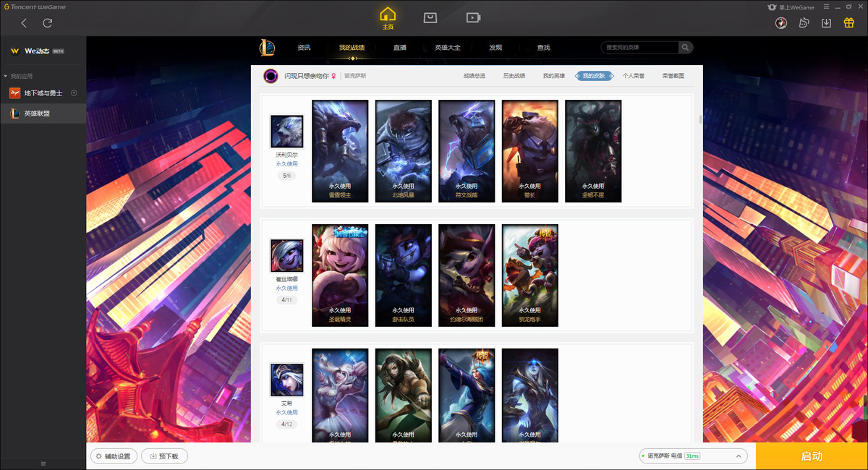The height and width of the screenshot is (470, 868).
Task: Select 地下城与勇士 in sidebar
Action: tap(43, 93)
